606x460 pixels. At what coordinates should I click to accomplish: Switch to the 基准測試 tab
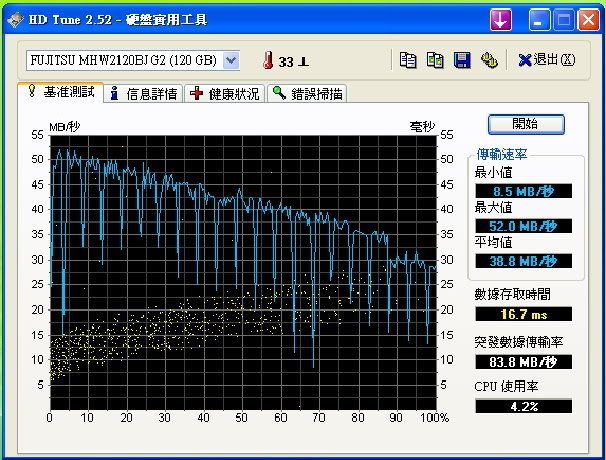click(x=61, y=92)
